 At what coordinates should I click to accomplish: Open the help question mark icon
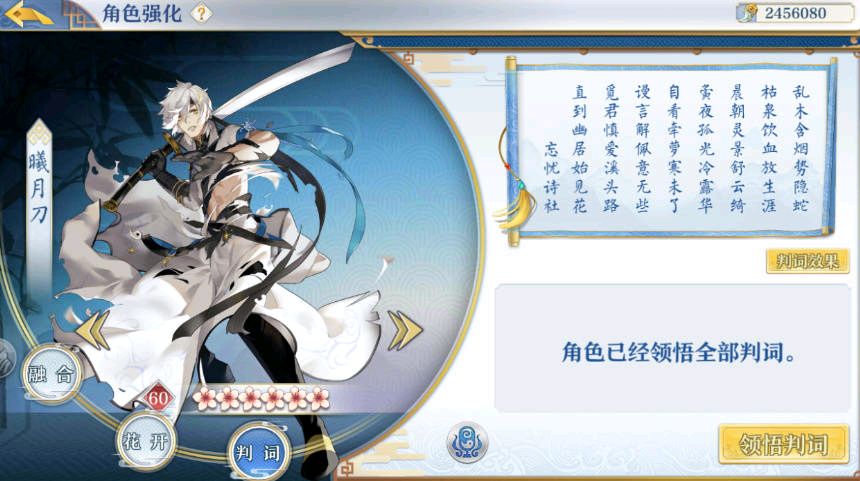(x=201, y=14)
